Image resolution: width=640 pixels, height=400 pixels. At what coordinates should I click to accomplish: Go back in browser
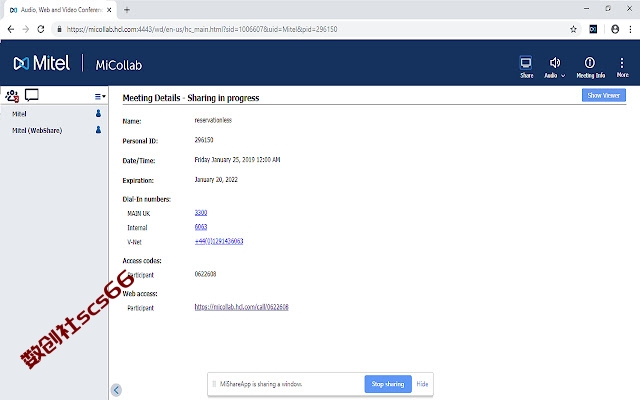point(11,29)
